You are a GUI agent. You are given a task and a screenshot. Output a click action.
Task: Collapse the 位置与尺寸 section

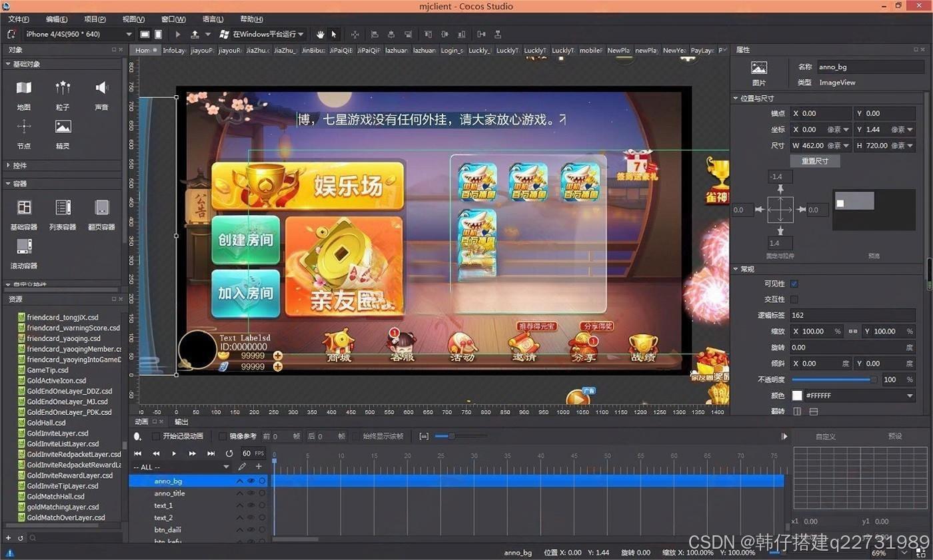[736, 98]
